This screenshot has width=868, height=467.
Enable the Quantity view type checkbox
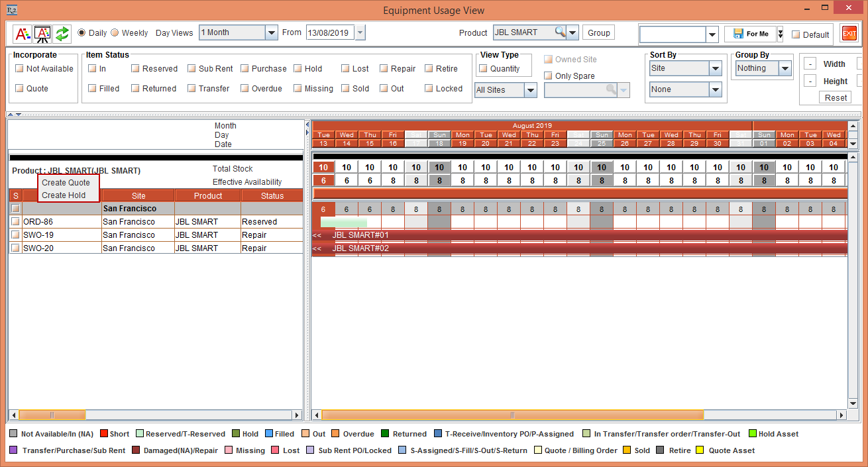[483, 68]
